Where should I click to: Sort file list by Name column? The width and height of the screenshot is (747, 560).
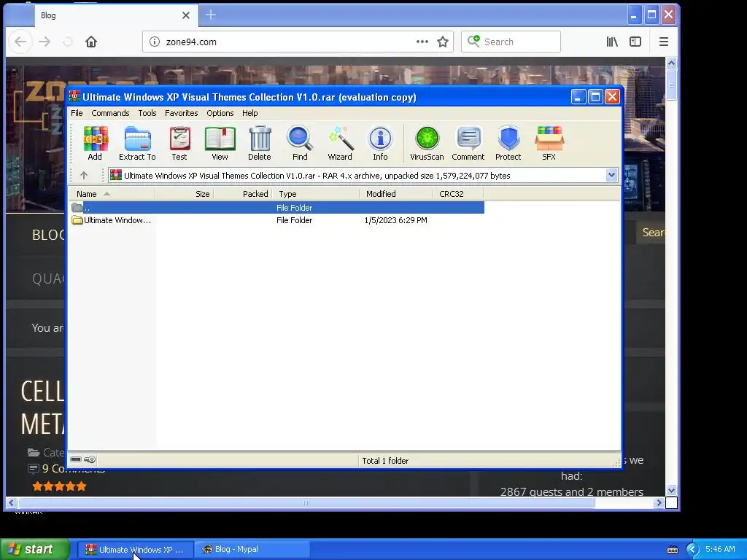(112, 194)
